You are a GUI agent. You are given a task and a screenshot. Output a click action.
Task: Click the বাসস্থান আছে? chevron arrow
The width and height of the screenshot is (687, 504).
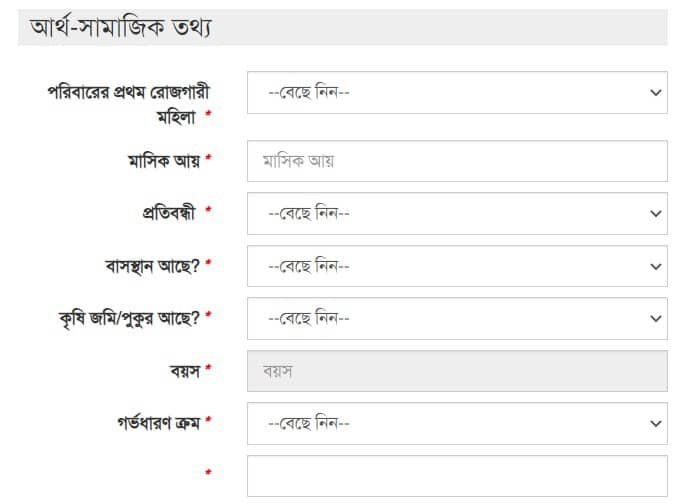[x=656, y=267]
